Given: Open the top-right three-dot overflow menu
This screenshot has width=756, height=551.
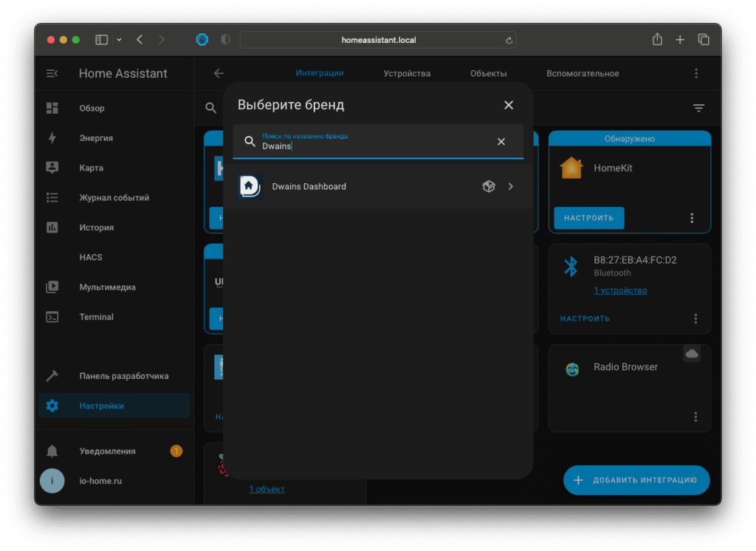Looking at the screenshot, I should pos(696,73).
